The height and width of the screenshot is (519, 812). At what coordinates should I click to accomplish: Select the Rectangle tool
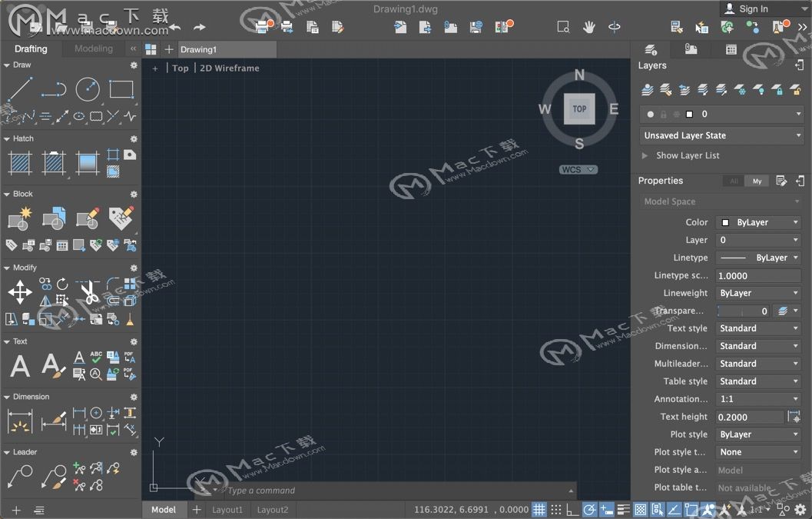coord(121,89)
